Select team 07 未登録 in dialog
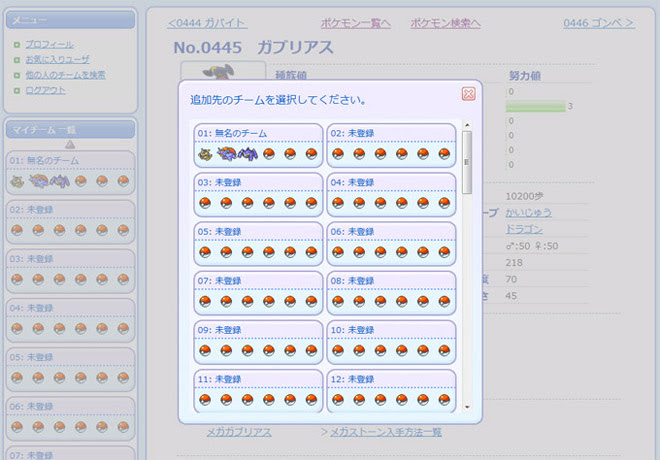 (258, 293)
